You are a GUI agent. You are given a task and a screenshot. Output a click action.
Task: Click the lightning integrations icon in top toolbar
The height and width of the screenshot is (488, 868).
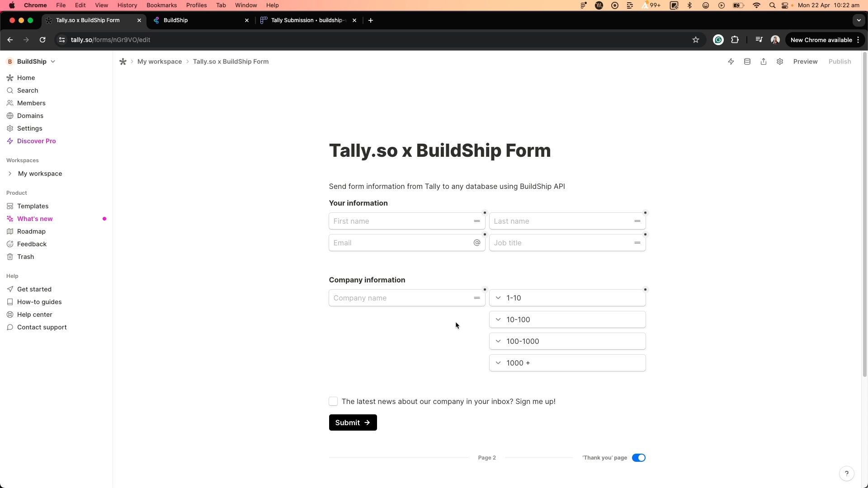point(731,61)
